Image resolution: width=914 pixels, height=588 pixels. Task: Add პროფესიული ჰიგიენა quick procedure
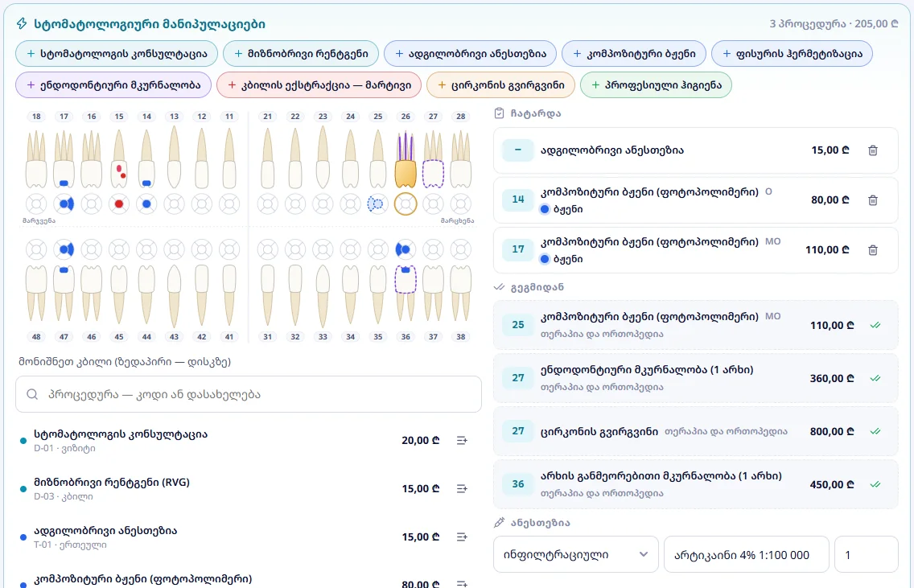pyautogui.click(x=656, y=85)
